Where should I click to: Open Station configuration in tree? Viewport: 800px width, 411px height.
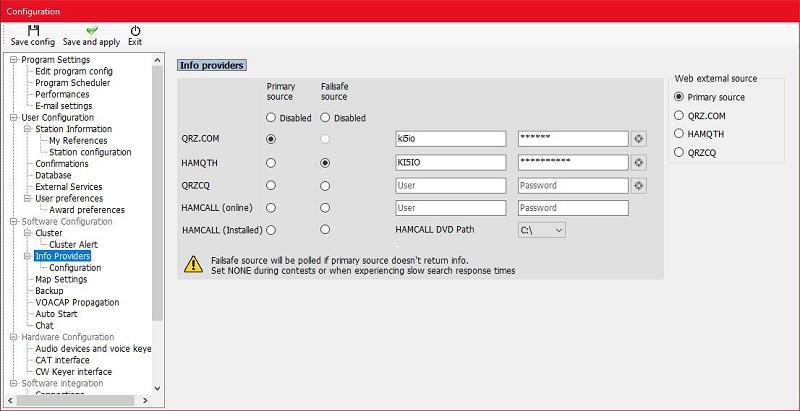tap(90, 152)
